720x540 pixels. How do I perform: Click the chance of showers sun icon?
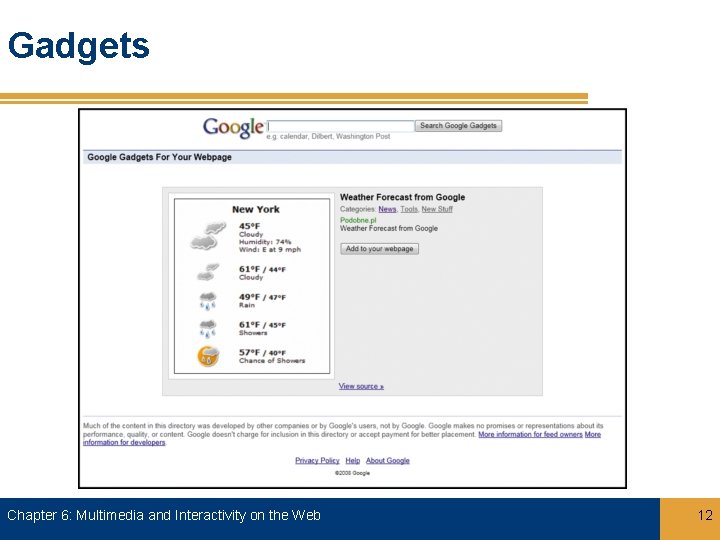point(208,356)
